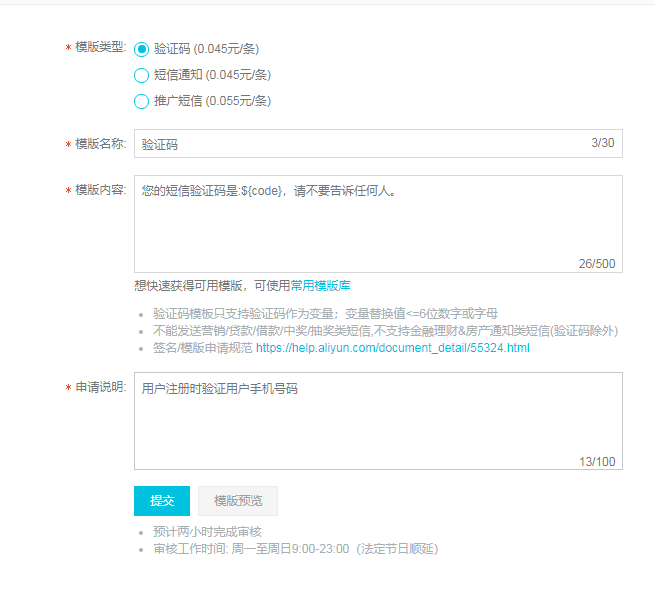Click the 3/30 character counter
655x602 pixels.
coord(603,143)
